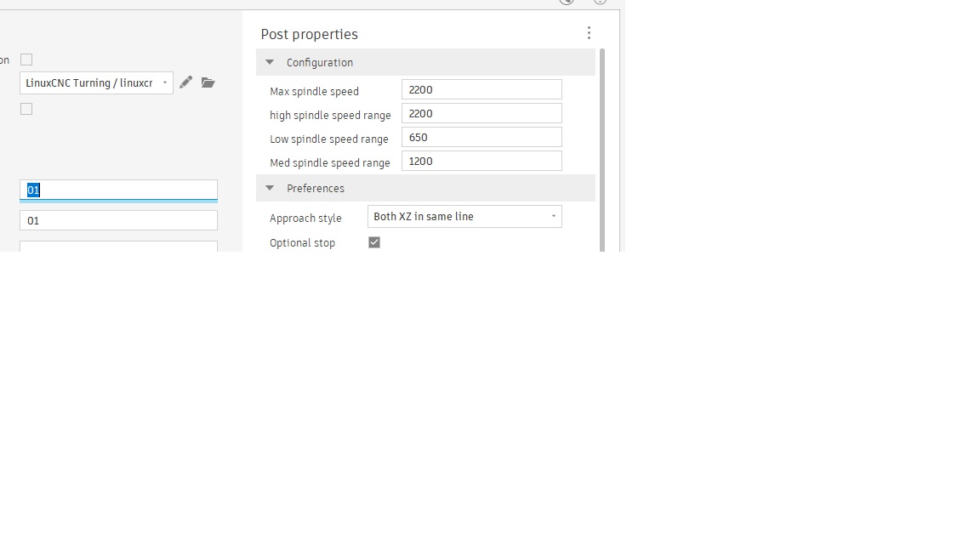
Task: Click the Configuration section header label
Action: click(x=320, y=62)
